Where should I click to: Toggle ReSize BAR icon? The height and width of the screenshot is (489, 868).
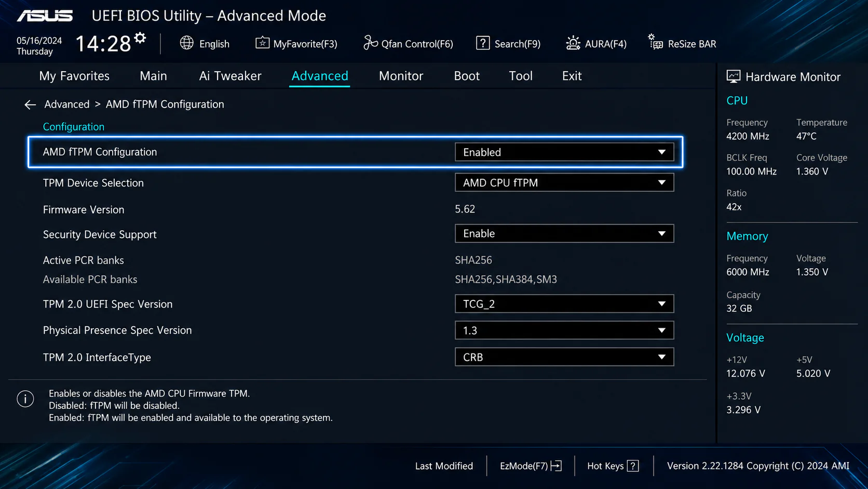pyautogui.click(x=655, y=42)
